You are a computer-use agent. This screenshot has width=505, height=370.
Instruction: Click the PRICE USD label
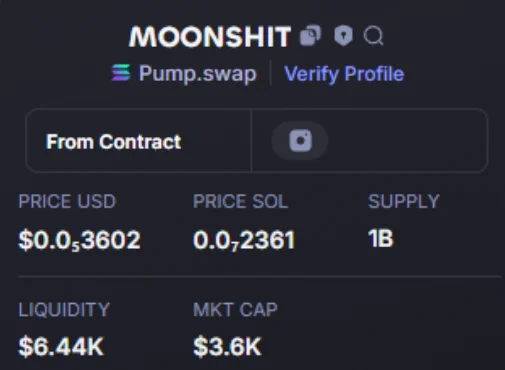(x=67, y=201)
